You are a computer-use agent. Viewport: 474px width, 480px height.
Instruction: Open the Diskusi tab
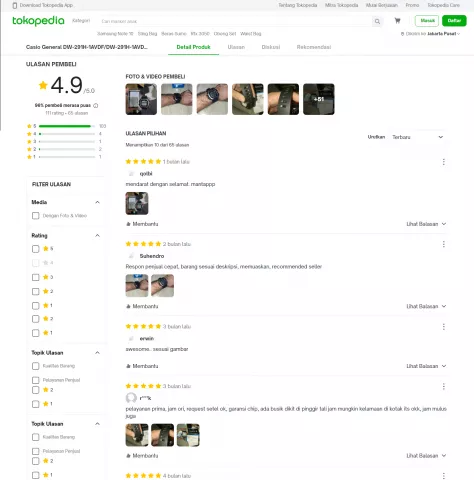tap(271, 47)
